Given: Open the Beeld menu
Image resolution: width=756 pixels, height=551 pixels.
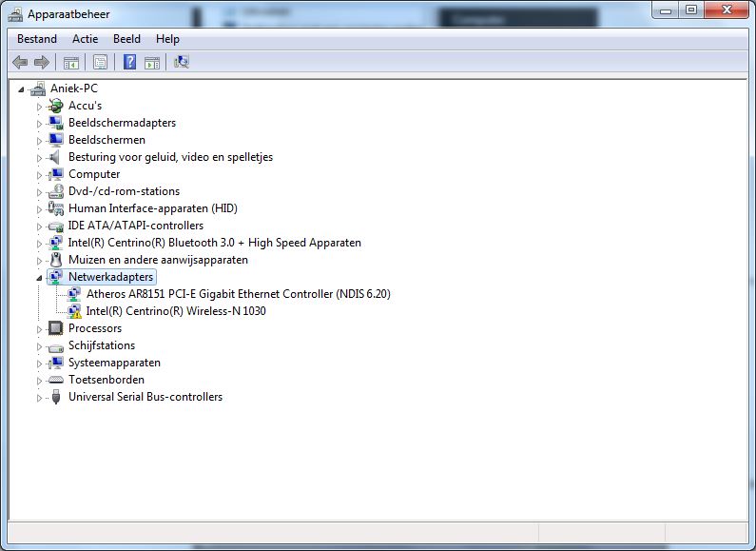Looking at the screenshot, I should (126, 39).
